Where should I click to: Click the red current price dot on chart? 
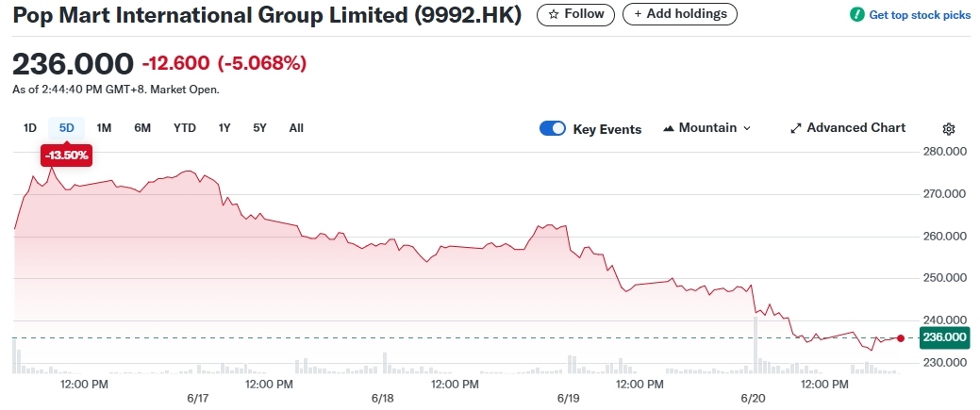[x=901, y=338]
